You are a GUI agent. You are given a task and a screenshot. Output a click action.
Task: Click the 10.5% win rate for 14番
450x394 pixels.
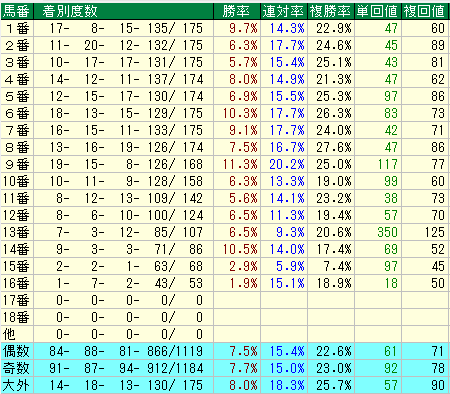click(x=240, y=250)
